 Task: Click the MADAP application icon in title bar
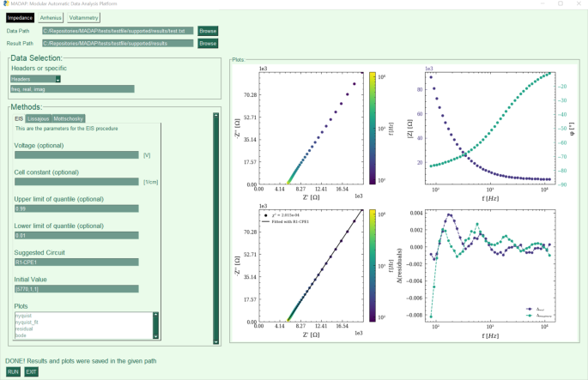tap(6, 3)
